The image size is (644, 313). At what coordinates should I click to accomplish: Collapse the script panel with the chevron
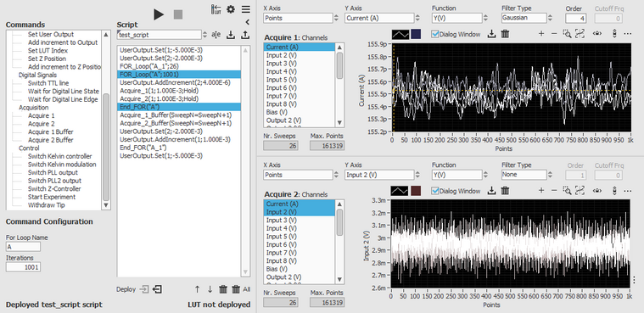[x=247, y=22]
